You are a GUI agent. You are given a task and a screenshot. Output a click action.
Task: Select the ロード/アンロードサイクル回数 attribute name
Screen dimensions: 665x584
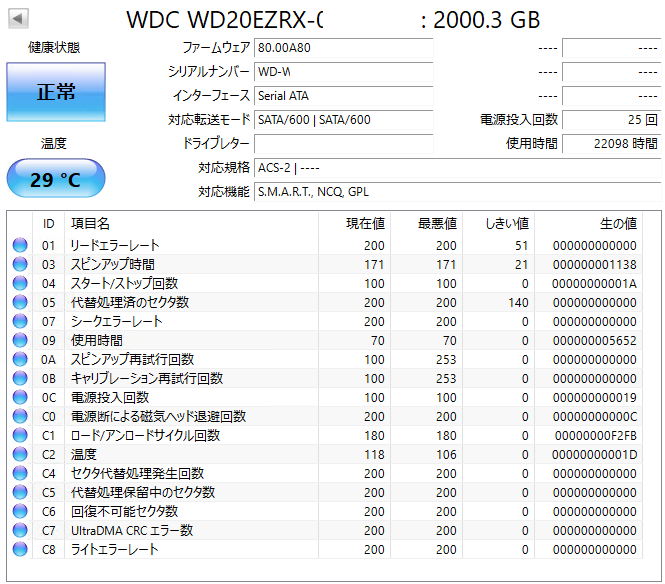tap(145, 436)
